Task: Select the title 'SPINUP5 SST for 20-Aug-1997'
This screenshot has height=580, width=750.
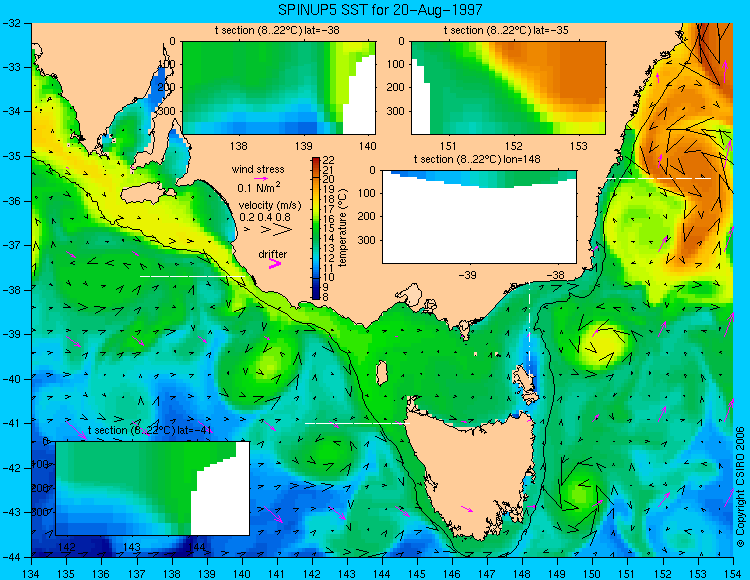Action: click(380, 9)
